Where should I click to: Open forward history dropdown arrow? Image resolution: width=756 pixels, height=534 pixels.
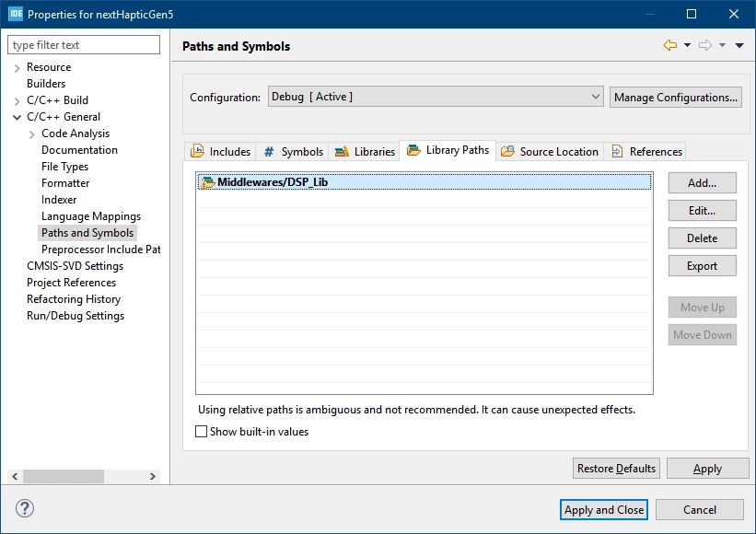(722, 45)
